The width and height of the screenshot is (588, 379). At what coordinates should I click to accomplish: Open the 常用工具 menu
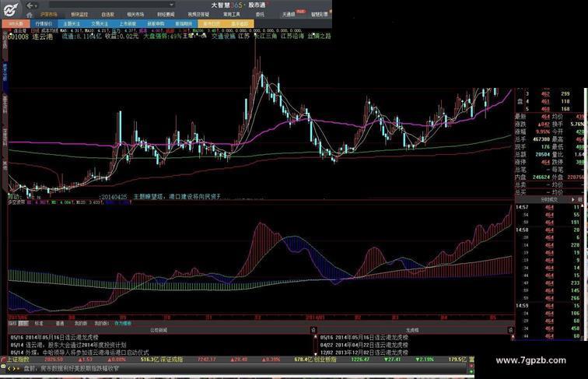coord(231,14)
